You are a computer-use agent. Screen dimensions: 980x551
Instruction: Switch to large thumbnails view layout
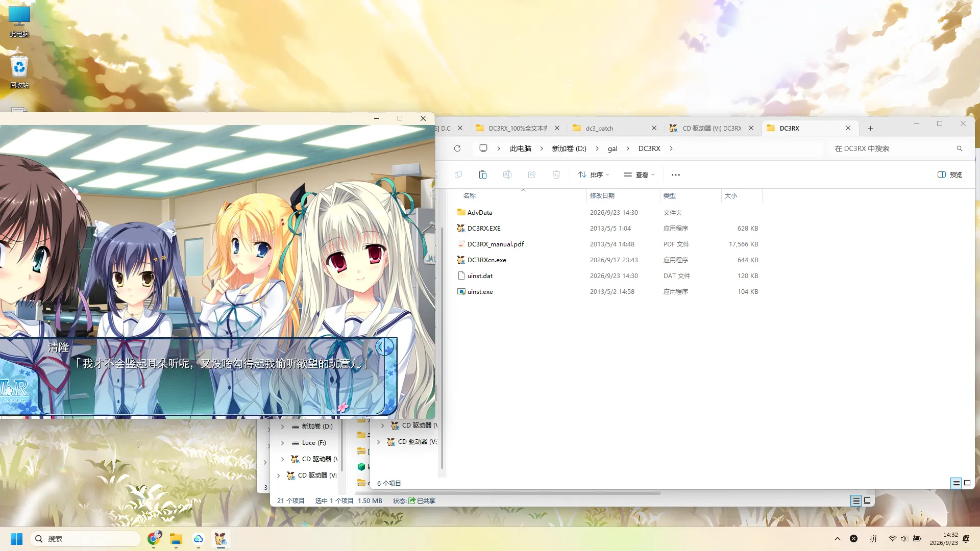coord(967,483)
